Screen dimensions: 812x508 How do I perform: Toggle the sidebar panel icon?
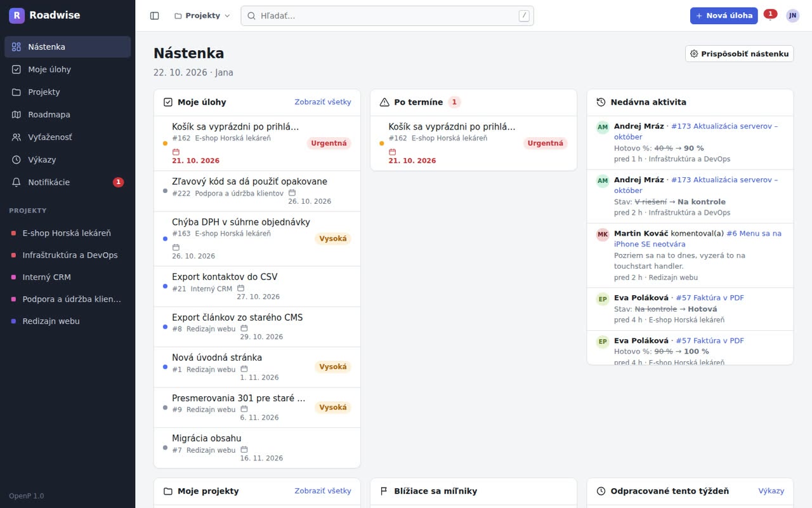154,16
